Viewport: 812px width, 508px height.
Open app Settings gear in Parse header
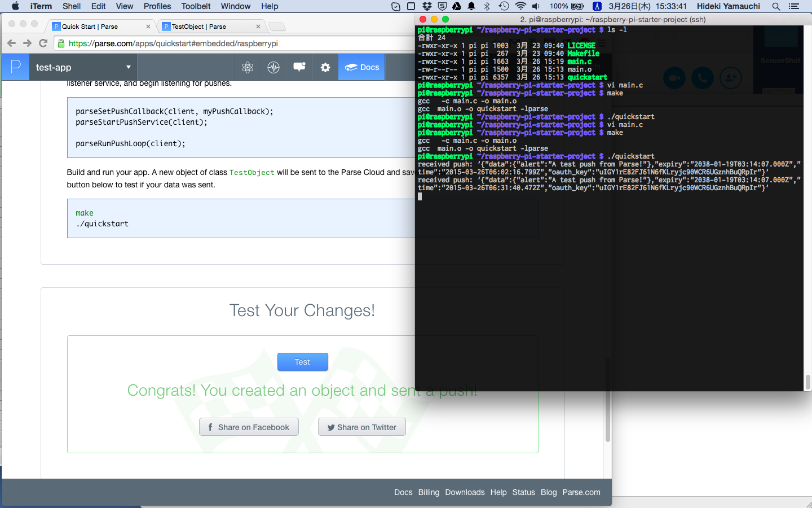tap(325, 67)
